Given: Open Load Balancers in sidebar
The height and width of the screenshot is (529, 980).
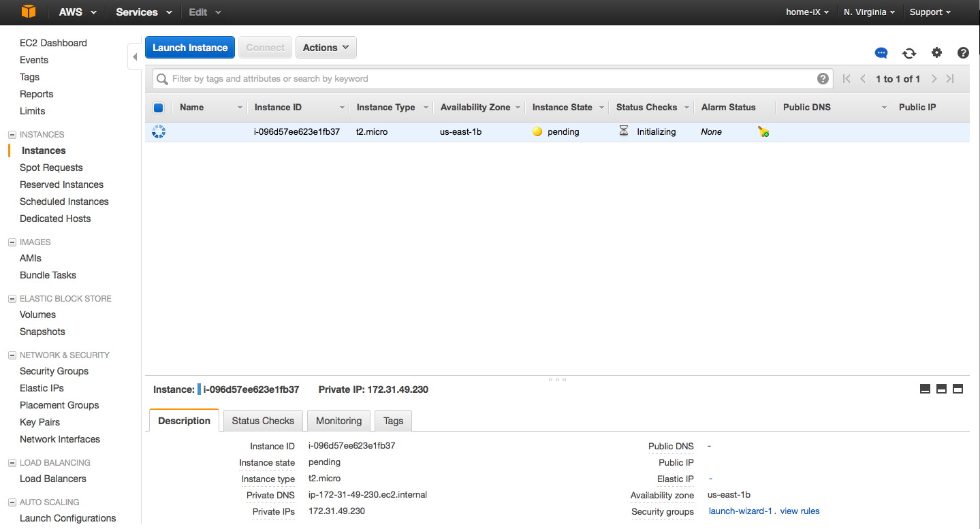Looking at the screenshot, I should [x=53, y=479].
